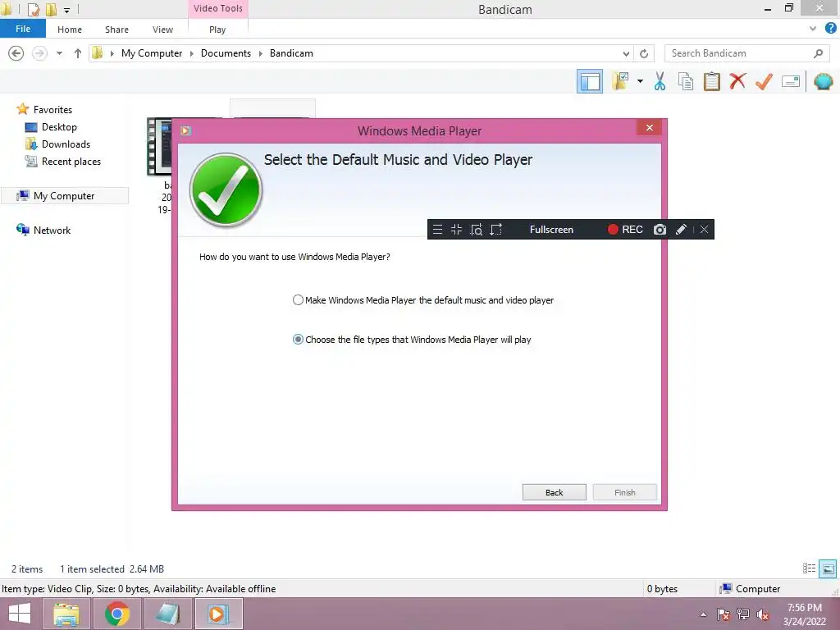Viewport: 840px width, 630px height.
Task: Click the Back button in the dialog
Action: pyautogui.click(x=554, y=492)
